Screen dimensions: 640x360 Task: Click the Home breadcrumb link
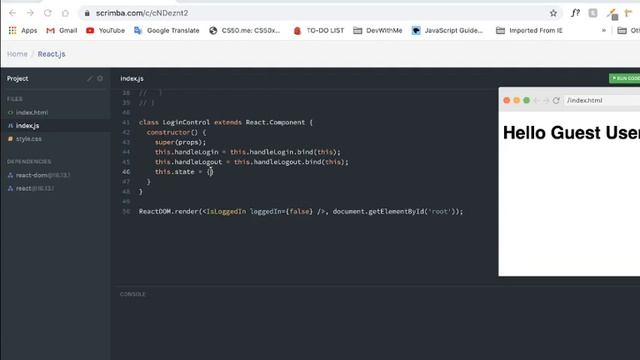(x=17, y=54)
